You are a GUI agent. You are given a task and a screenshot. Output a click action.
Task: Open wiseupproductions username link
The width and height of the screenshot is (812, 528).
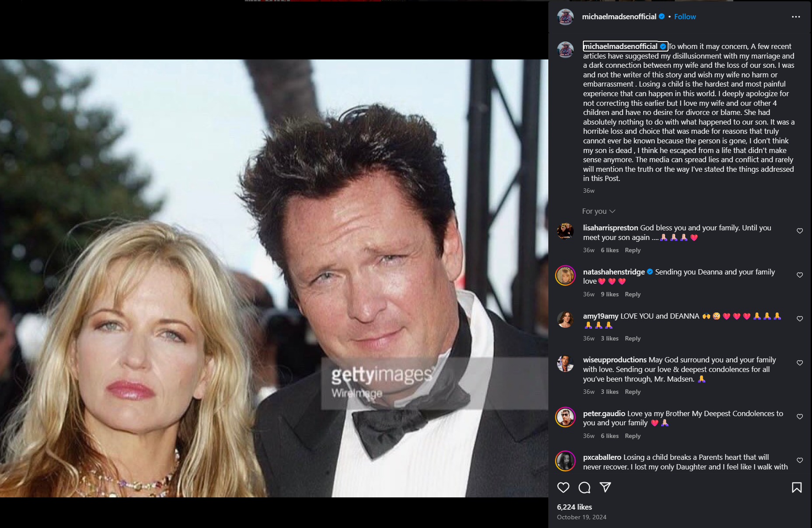[x=615, y=360]
